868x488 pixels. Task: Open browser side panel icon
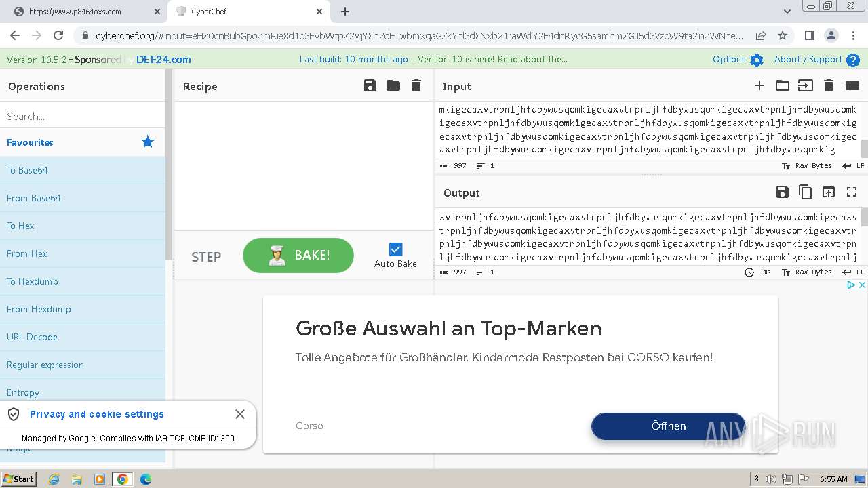pyautogui.click(x=809, y=35)
